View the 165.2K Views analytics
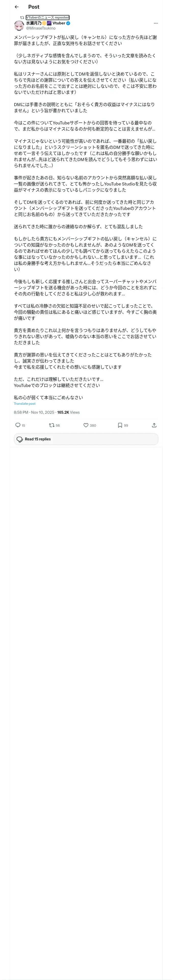 (69, 412)
